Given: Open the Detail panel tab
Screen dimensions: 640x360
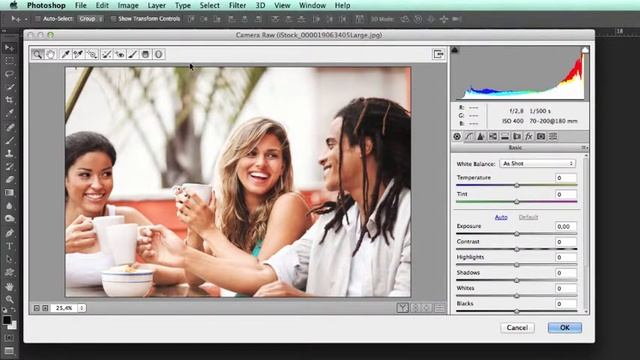Looking at the screenshot, I should click(x=481, y=136).
